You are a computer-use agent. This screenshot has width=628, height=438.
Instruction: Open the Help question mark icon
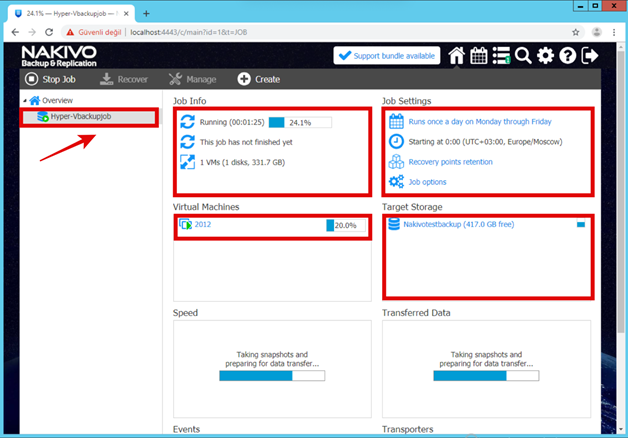click(x=568, y=56)
